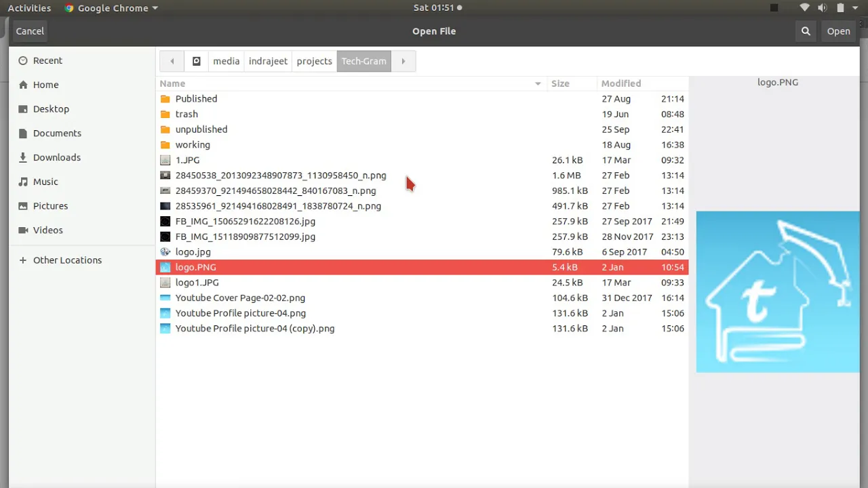
Task: Click the 1.JPG file thumbnail icon
Action: click(x=165, y=160)
